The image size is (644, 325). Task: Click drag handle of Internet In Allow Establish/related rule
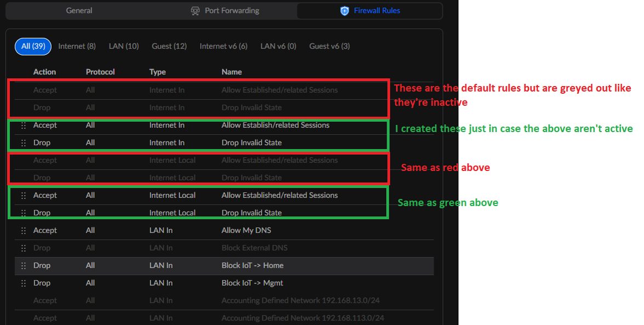pos(23,125)
